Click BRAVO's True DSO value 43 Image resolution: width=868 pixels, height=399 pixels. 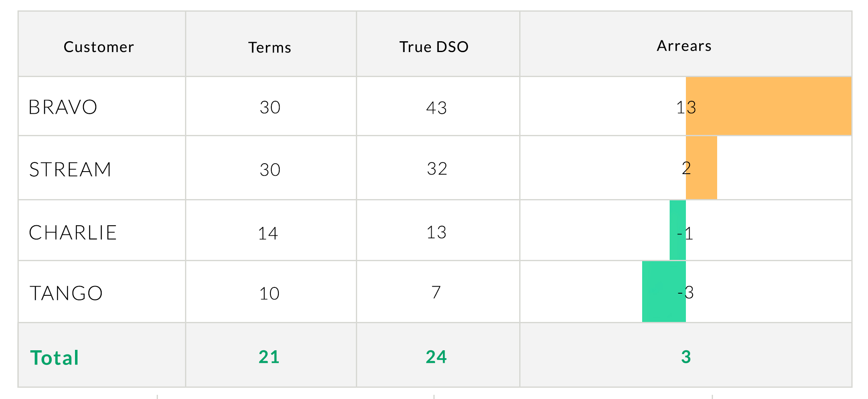click(436, 108)
